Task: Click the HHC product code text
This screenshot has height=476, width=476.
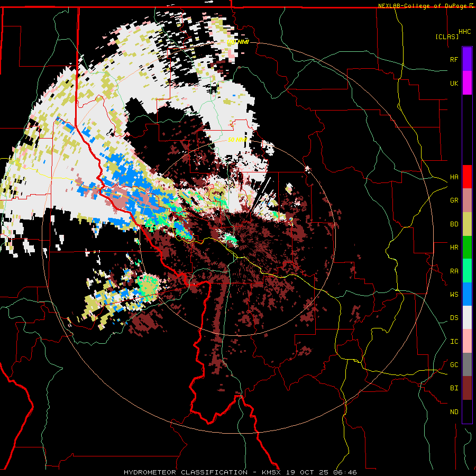Action: click(464, 31)
